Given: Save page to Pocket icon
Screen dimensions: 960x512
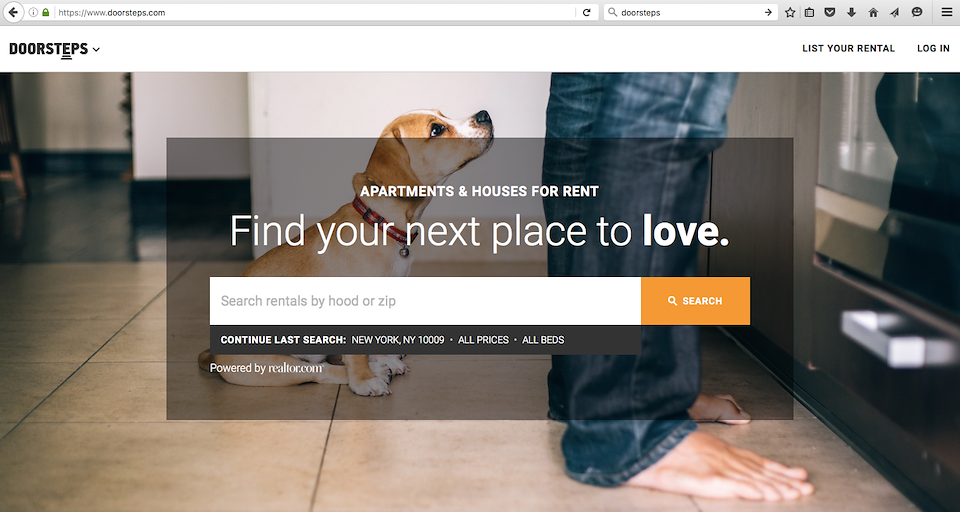Looking at the screenshot, I should coord(830,12).
